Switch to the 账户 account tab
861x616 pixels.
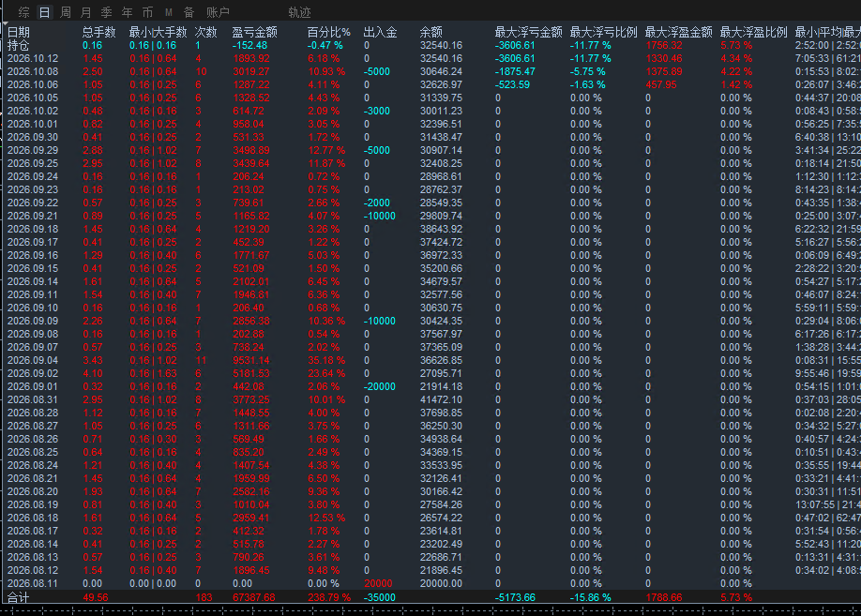pyautogui.click(x=218, y=12)
